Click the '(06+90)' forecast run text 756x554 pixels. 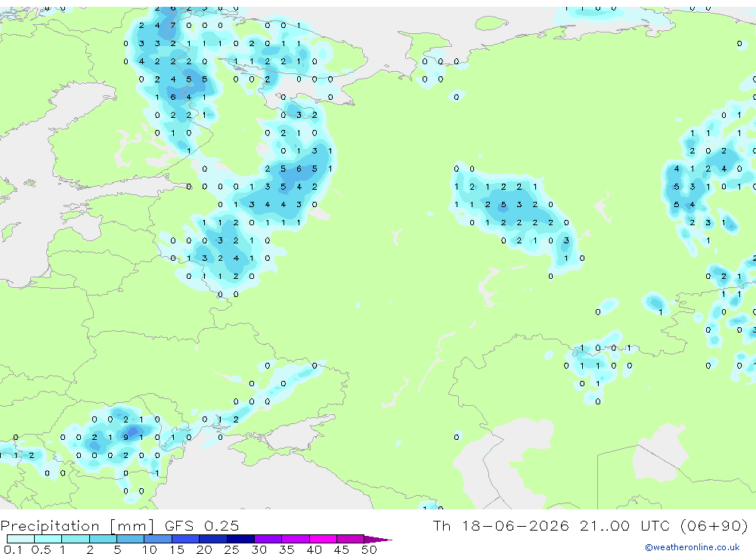pos(714,525)
